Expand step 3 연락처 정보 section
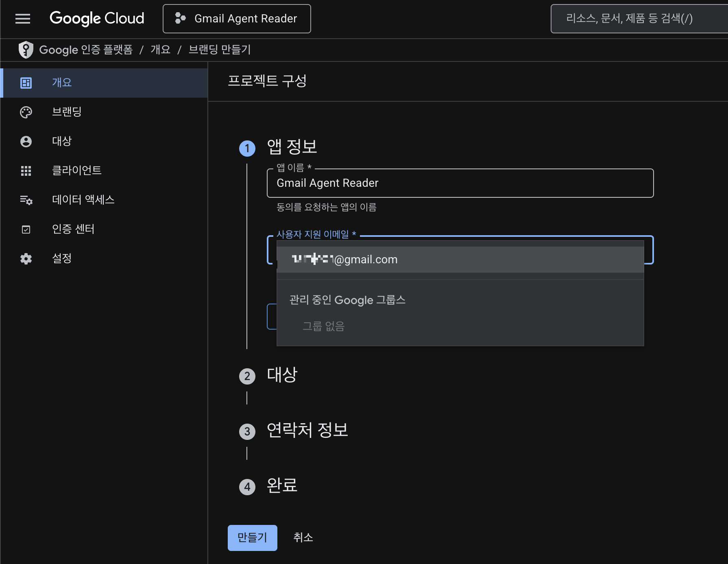 [307, 430]
